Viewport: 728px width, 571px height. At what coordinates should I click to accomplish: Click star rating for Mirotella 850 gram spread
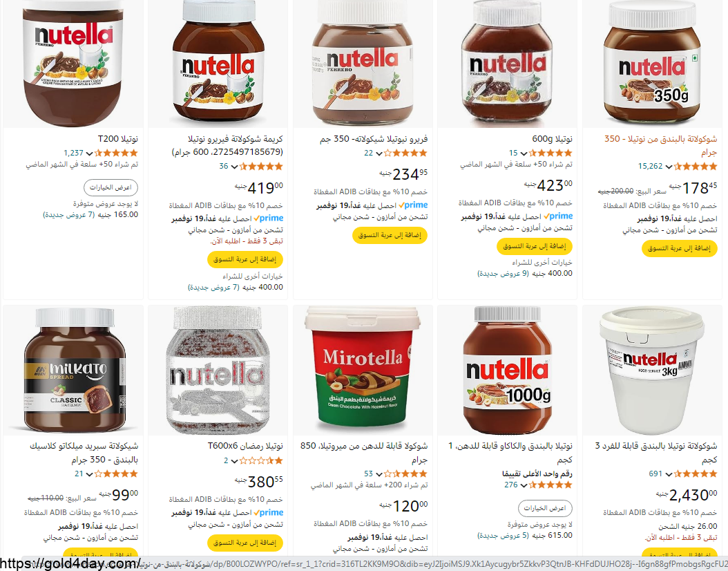click(406, 474)
